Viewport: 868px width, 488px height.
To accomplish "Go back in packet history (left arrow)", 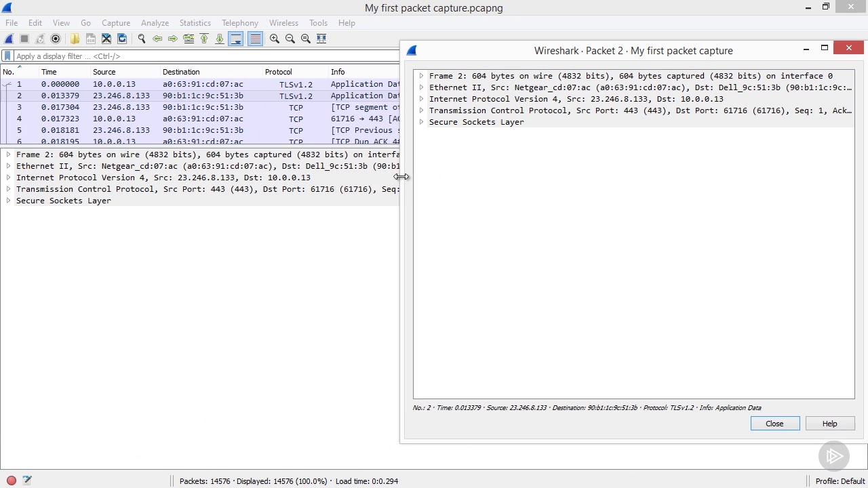I will click(x=157, y=39).
